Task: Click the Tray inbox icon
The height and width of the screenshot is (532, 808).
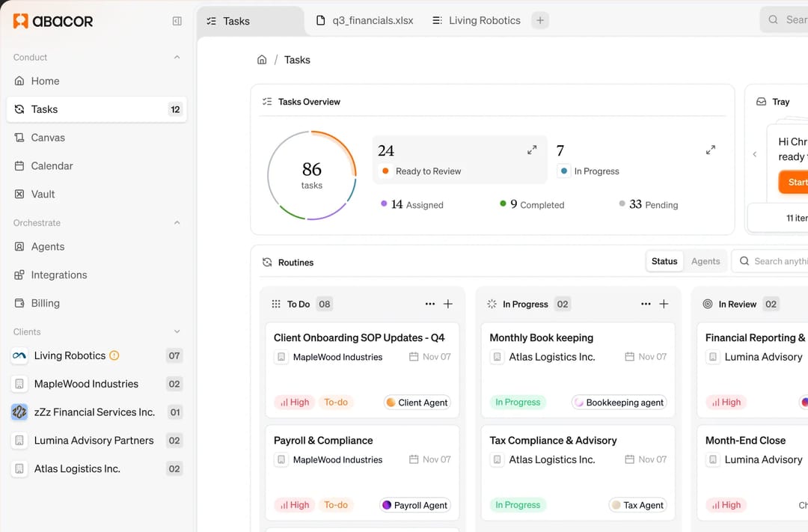Action: pyautogui.click(x=761, y=102)
